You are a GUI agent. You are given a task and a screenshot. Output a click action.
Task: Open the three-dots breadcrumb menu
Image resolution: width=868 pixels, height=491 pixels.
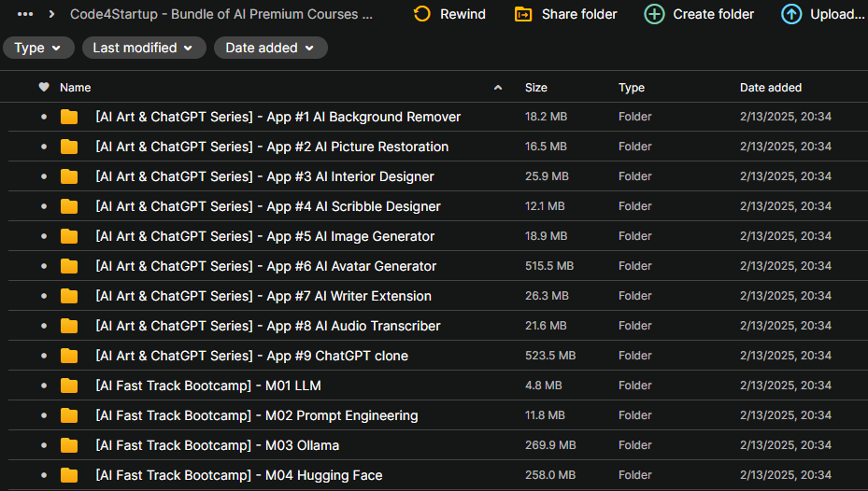(x=25, y=14)
